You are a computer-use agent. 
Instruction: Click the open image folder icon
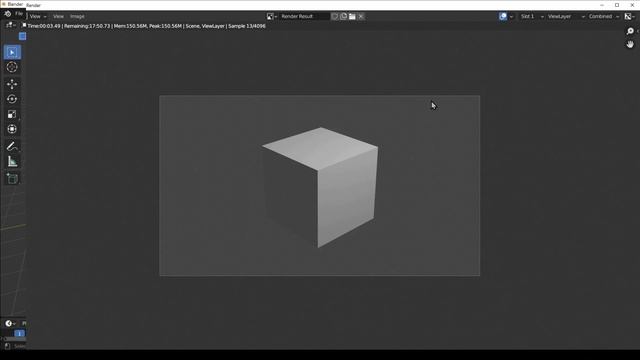point(352,16)
